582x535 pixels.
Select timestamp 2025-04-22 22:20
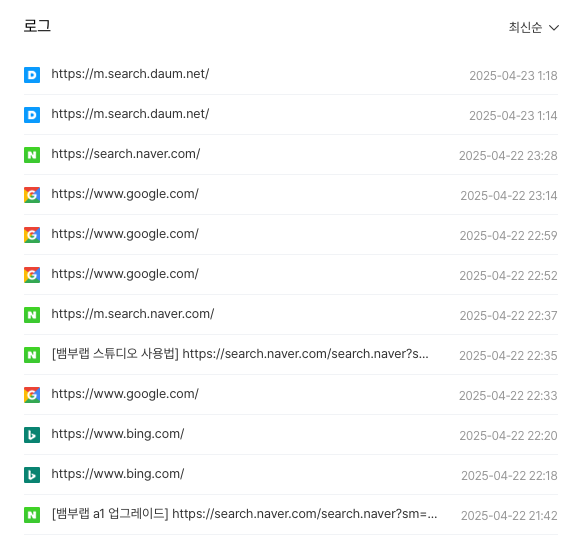[x=509, y=436]
